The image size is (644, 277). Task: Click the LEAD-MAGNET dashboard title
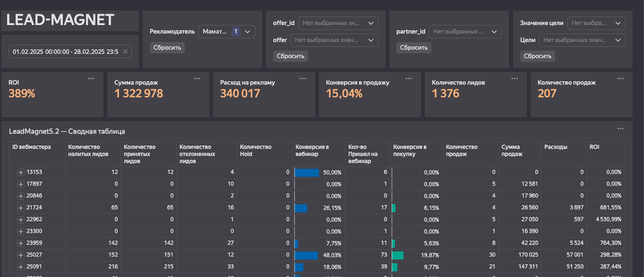tap(60, 20)
